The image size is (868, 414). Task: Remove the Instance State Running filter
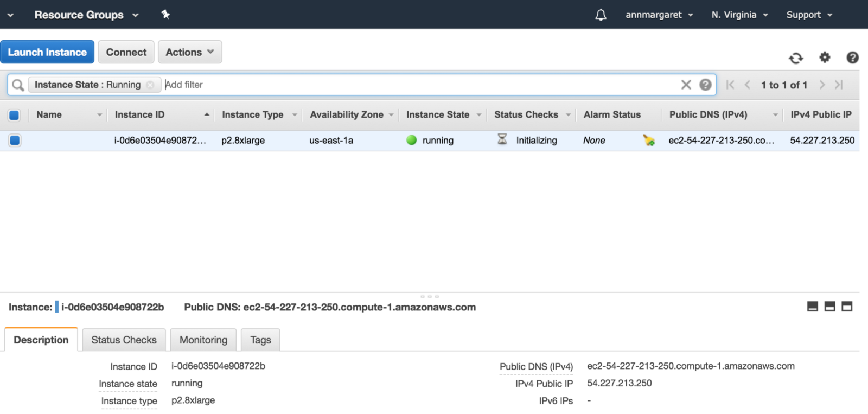coord(150,85)
